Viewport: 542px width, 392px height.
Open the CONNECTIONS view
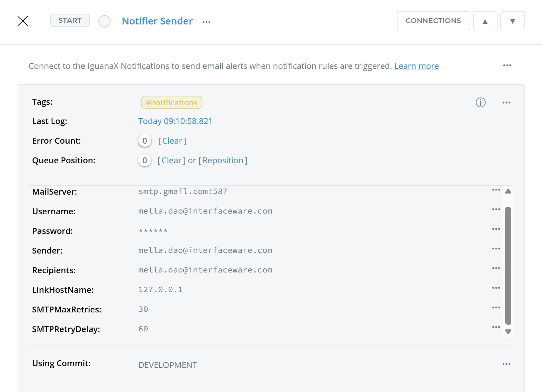(433, 21)
